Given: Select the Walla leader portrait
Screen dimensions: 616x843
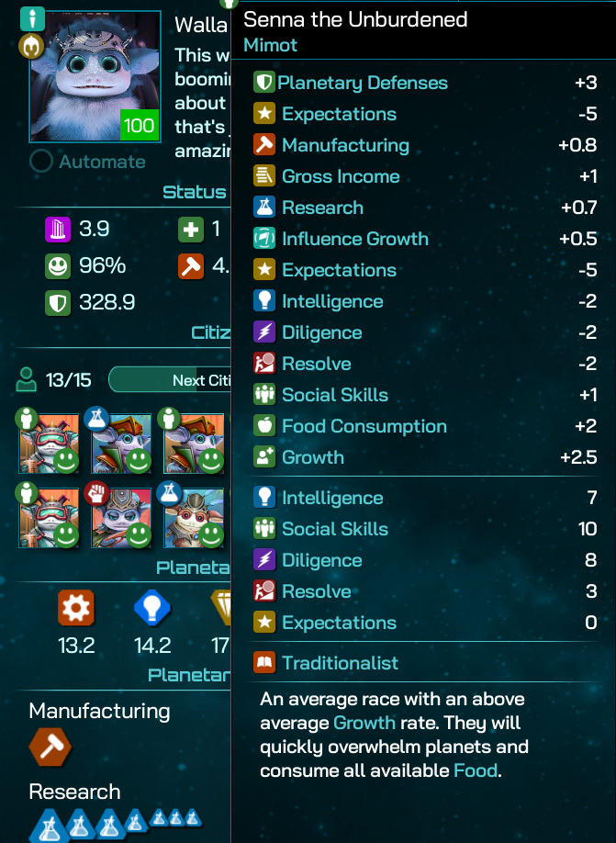Looking at the screenshot, I should (95, 76).
